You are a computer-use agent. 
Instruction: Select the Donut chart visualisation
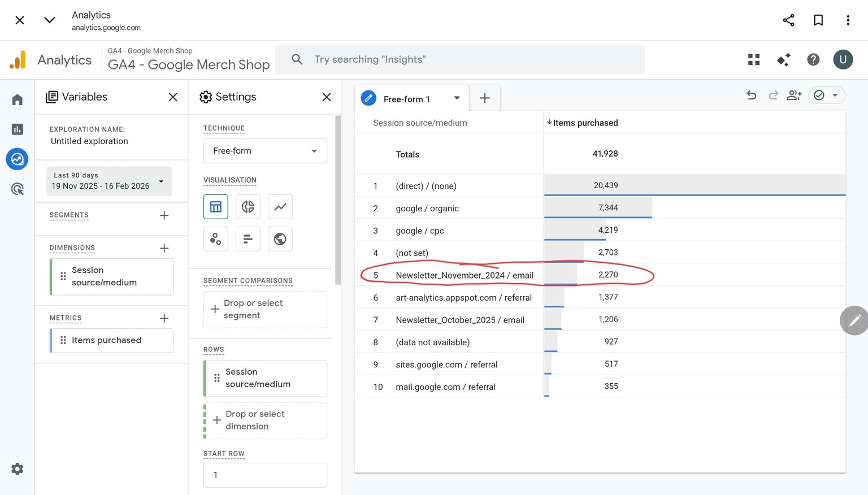[248, 207]
